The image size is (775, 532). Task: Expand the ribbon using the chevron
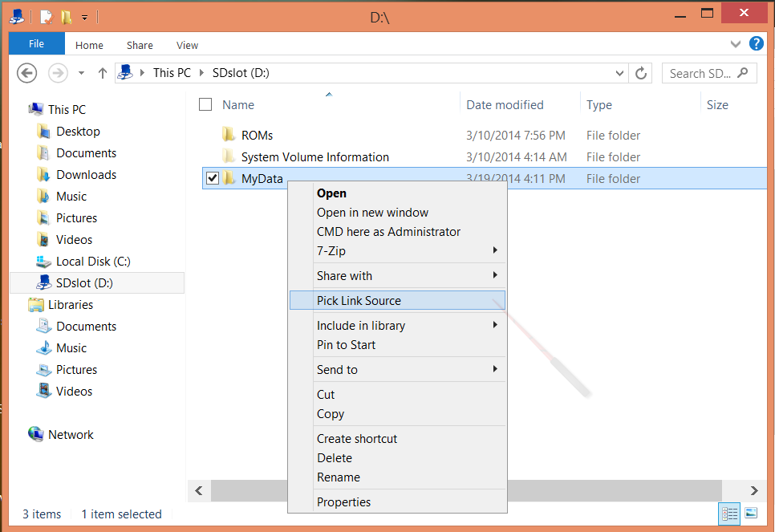[x=736, y=44]
